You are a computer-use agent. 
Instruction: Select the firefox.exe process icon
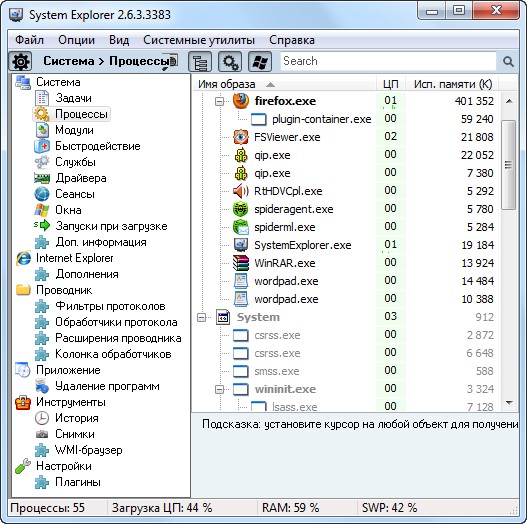[241, 101]
